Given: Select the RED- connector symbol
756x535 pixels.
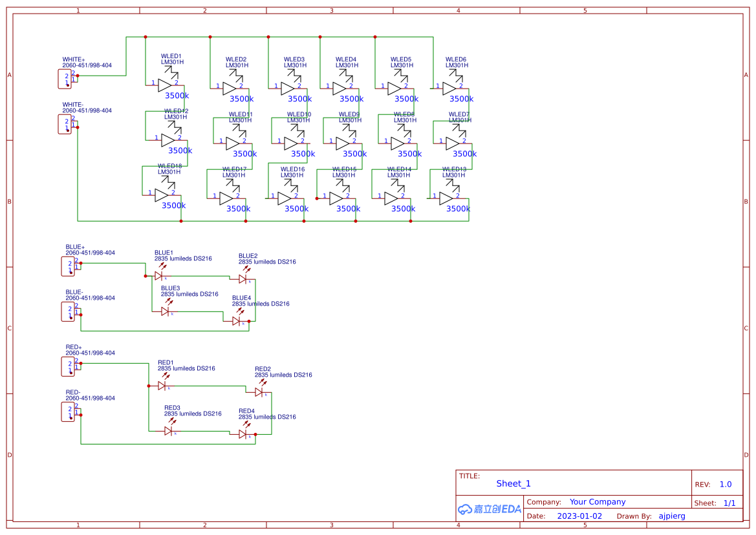Looking at the screenshot, I should tap(69, 412).
